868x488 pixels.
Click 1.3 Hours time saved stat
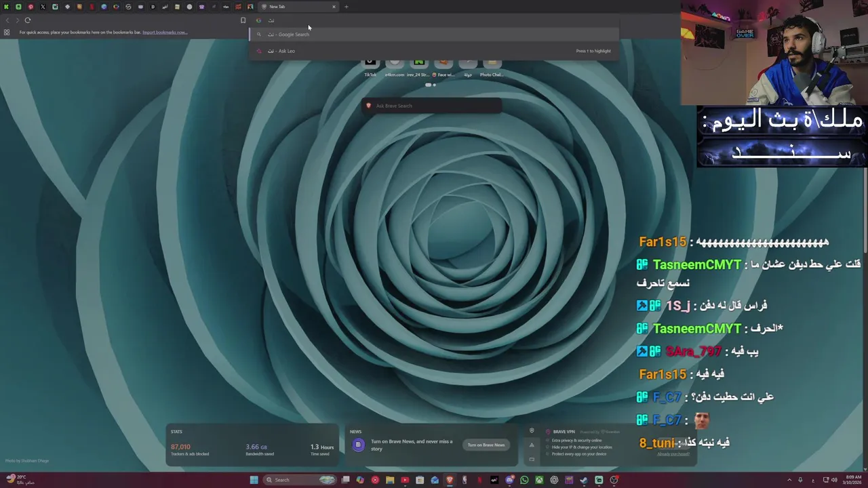pyautogui.click(x=322, y=449)
